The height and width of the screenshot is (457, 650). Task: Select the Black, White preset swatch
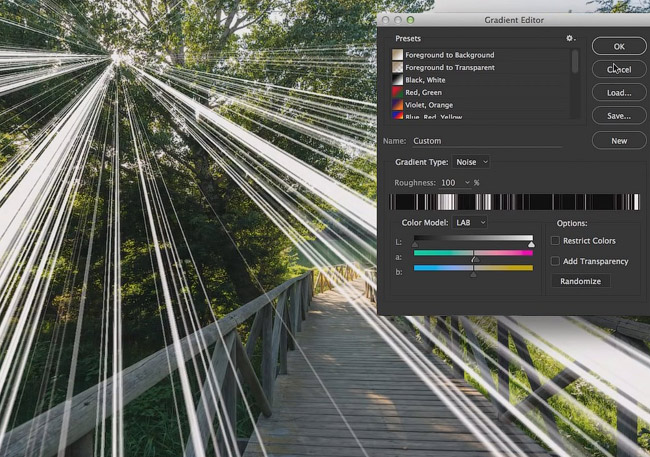pos(398,80)
